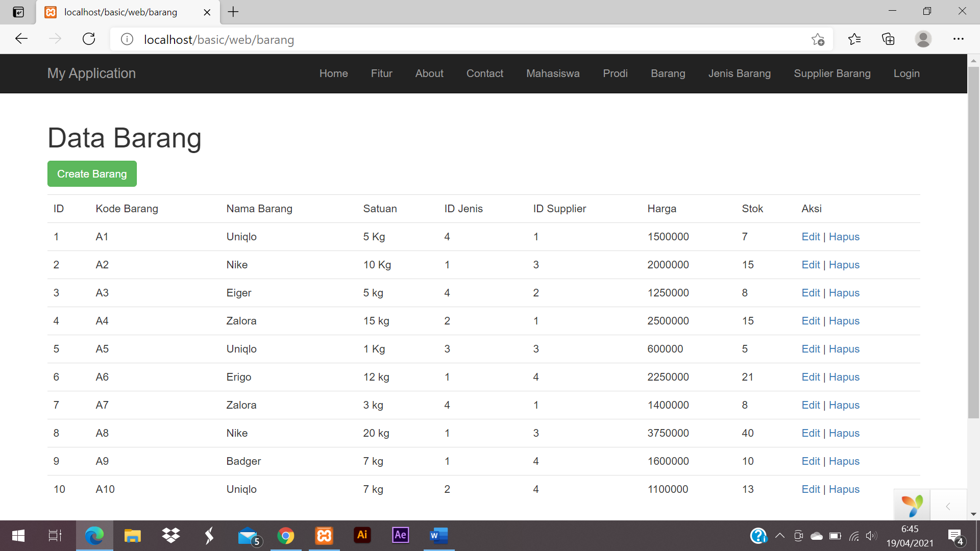Click the browser refresh icon

pyautogui.click(x=89, y=39)
